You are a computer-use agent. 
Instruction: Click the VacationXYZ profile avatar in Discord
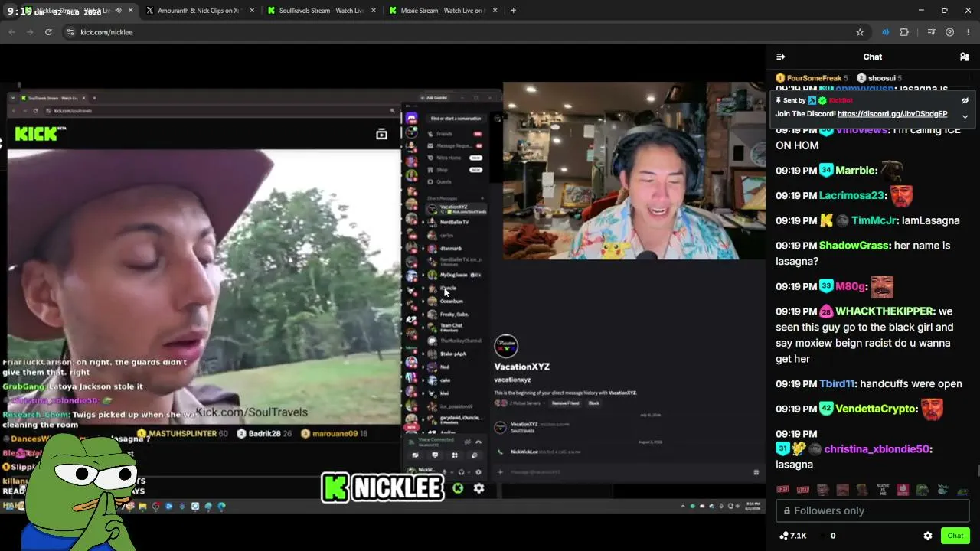(506, 346)
